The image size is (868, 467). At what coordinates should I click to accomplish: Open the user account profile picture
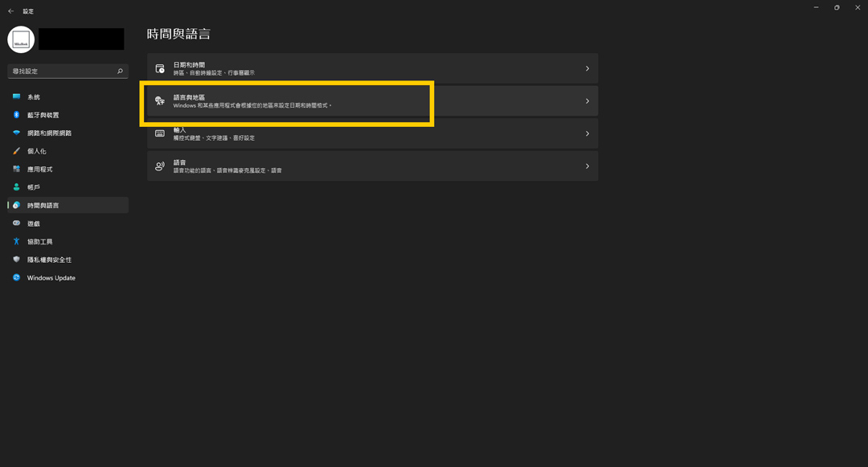(x=21, y=40)
